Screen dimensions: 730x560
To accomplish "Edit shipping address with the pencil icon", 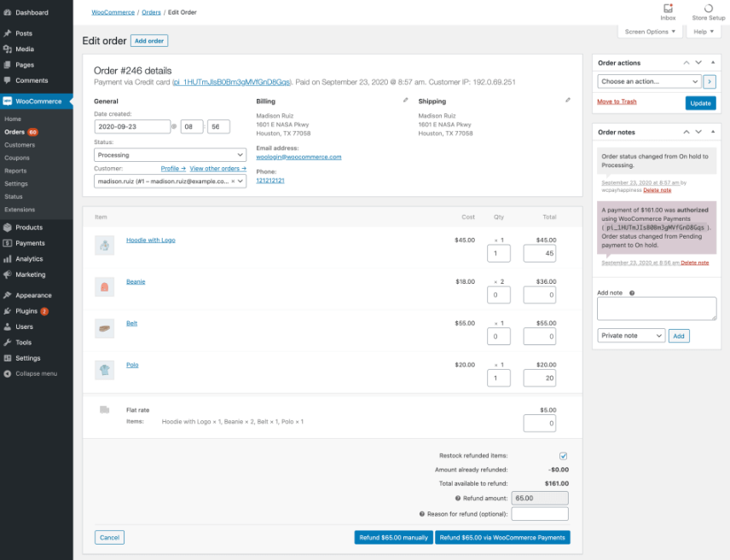I will 568,100.
